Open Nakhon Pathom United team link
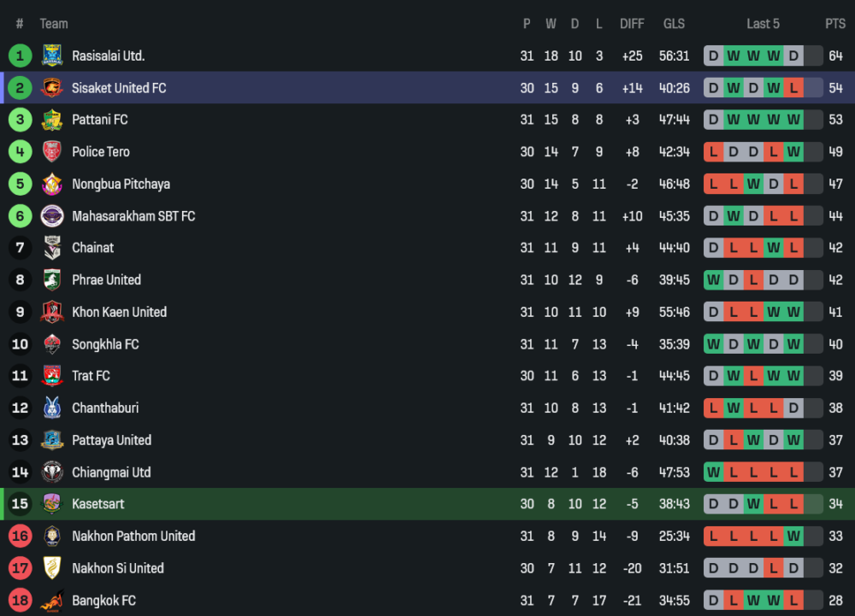 pos(133,537)
